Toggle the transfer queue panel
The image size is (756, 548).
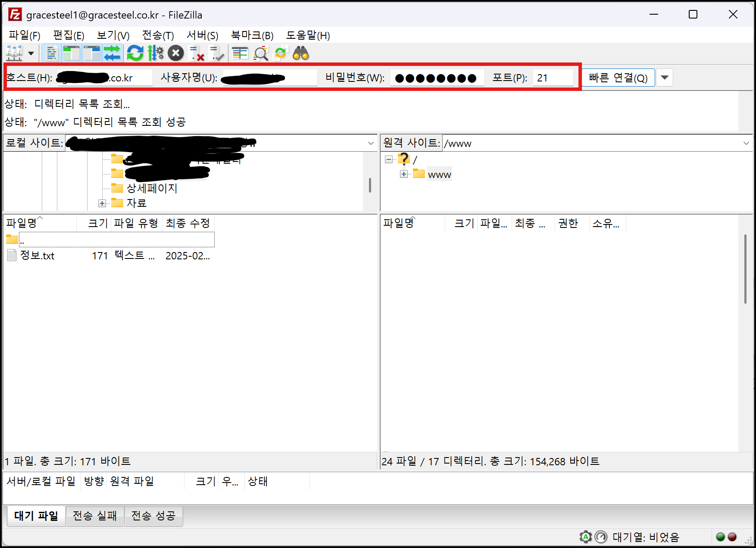point(112,53)
